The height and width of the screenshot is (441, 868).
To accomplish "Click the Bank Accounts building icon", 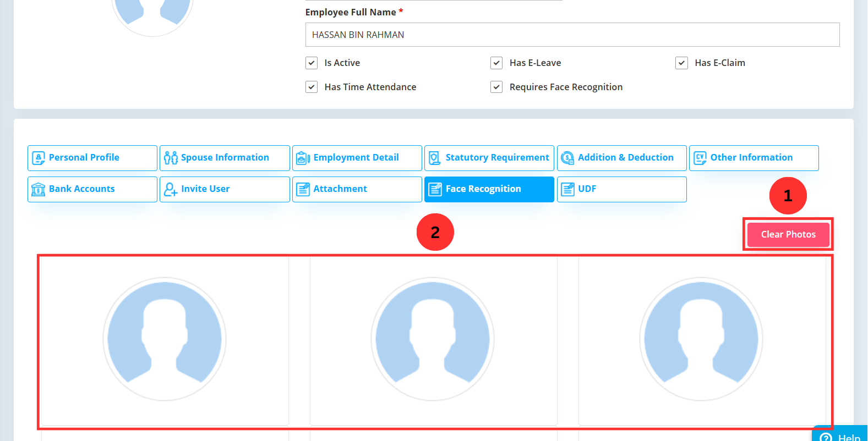I will click(39, 190).
